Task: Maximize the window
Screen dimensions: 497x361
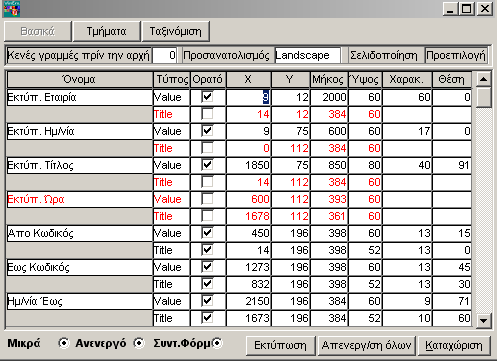Action: (466, 9)
